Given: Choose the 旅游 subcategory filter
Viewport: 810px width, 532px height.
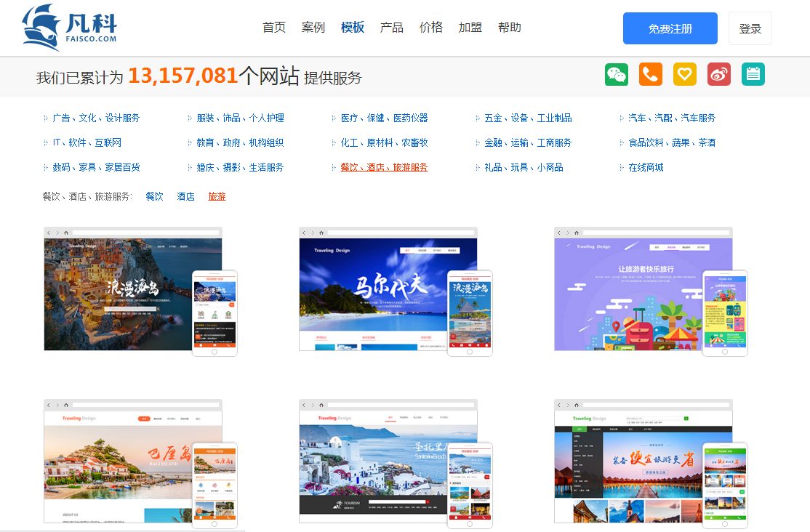Looking at the screenshot, I should [x=217, y=196].
